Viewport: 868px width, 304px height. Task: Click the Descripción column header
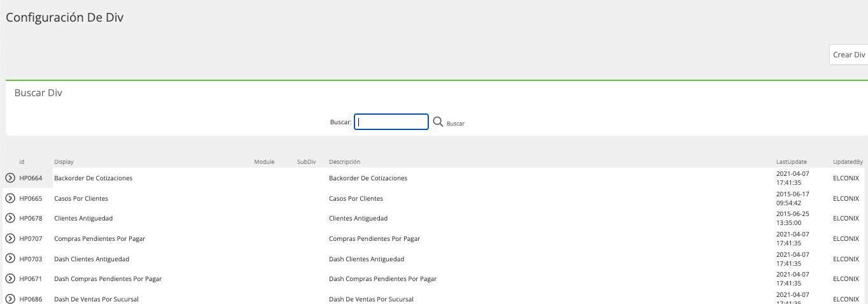pyautogui.click(x=345, y=162)
